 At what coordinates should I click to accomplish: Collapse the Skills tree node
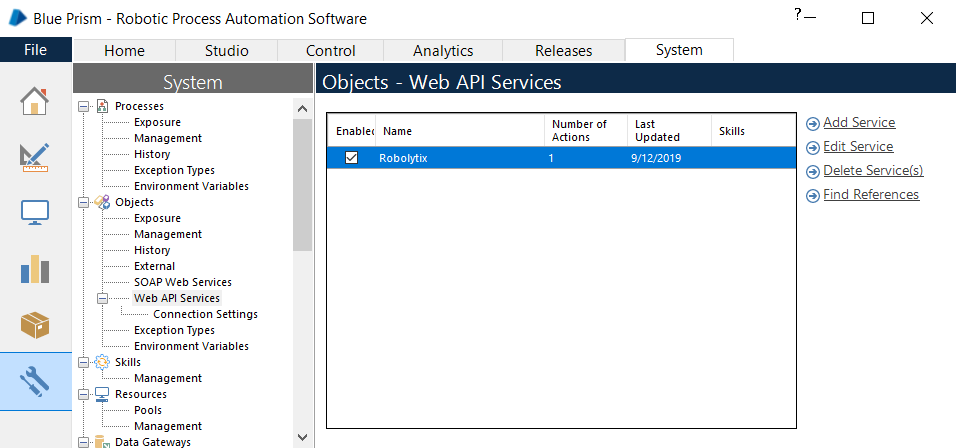(84, 363)
